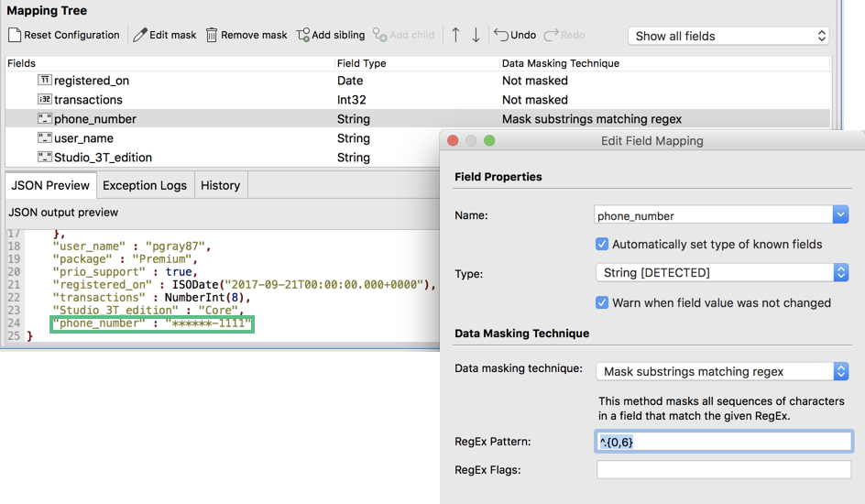Click the RegEx Flags input field
Viewport: 865px width, 504px height.
tap(724, 470)
